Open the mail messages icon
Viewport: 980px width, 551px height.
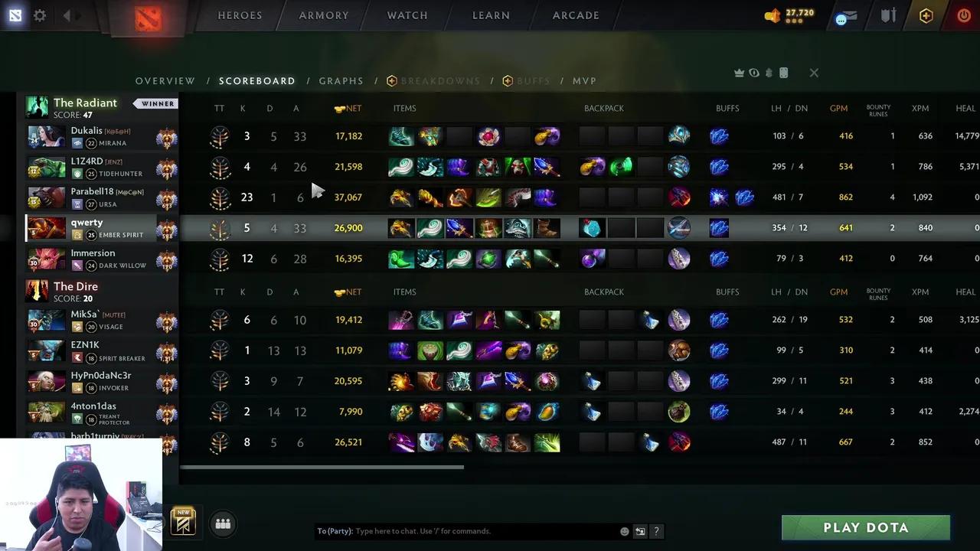click(846, 16)
